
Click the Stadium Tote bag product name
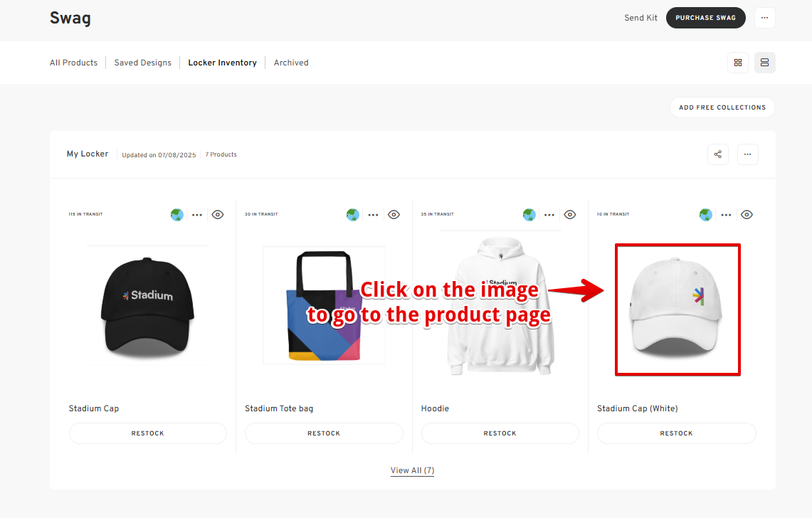pyautogui.click(x=279, y=408)
